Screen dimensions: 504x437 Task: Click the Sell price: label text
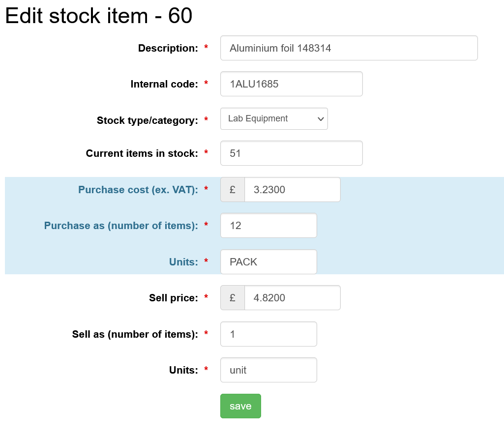click(x=173, y=298)
